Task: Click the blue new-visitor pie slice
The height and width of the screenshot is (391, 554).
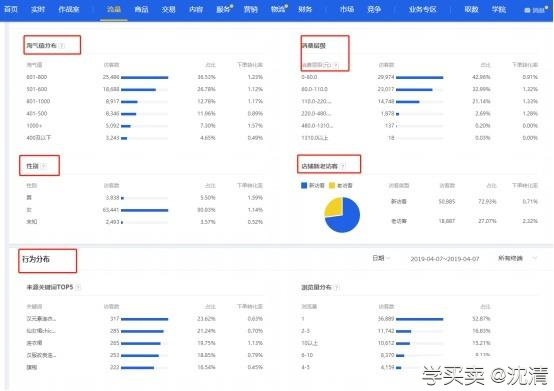Action: (346, 219)
